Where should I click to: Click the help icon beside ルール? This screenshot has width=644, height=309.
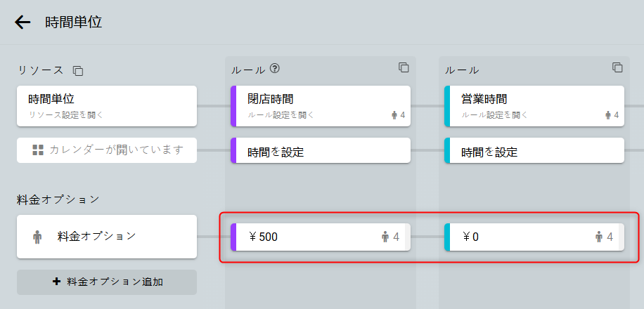[x=275, y=69]
